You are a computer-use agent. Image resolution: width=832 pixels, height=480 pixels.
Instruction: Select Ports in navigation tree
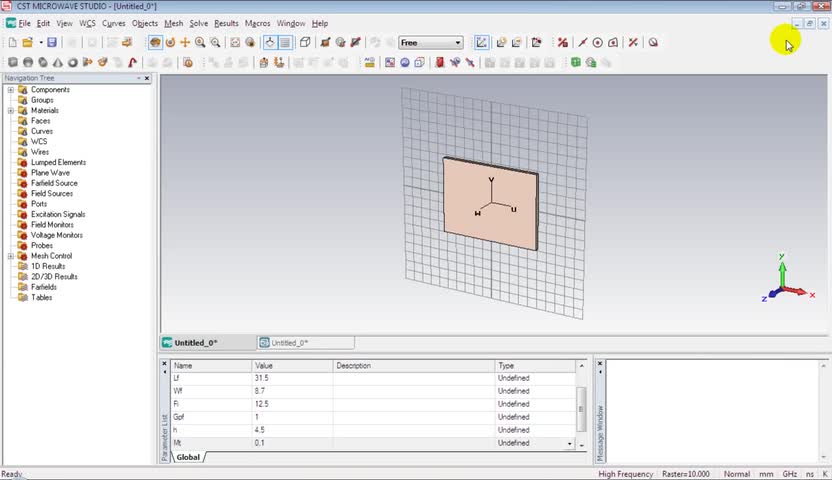[x=39, y=204]
